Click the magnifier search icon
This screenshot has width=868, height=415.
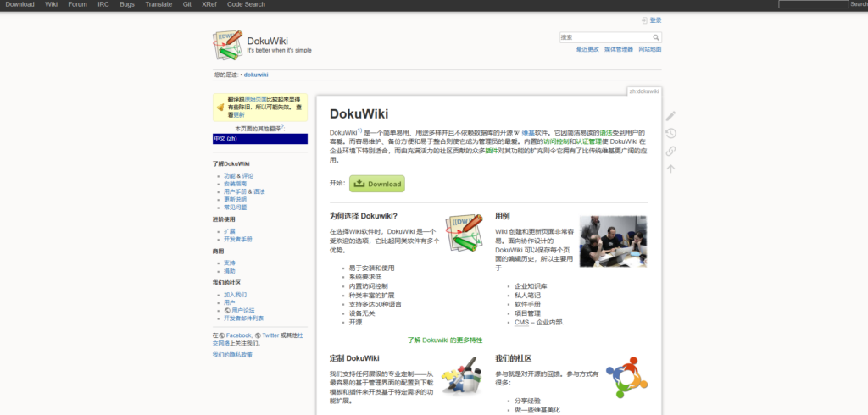[656, 37]
